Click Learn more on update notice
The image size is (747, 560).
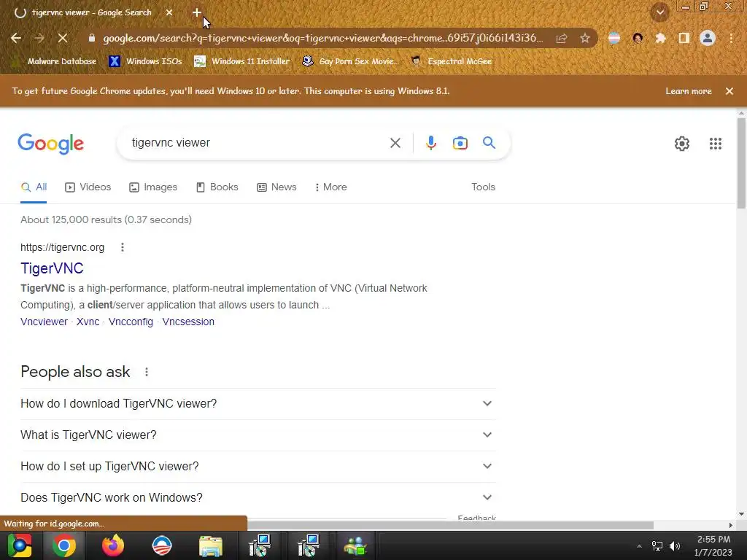coord(689,91)
